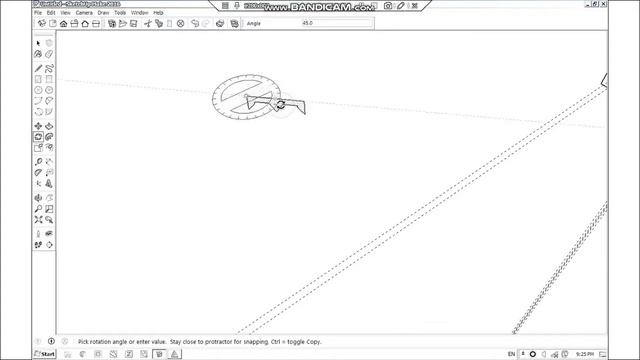This screenshot has height=360, width=640.
Task: Open the Camera menu
Action: [x=84, y=13]
